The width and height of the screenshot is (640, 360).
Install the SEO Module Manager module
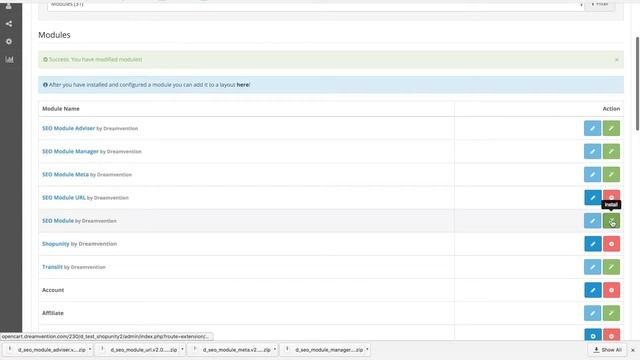coord(611,151)
